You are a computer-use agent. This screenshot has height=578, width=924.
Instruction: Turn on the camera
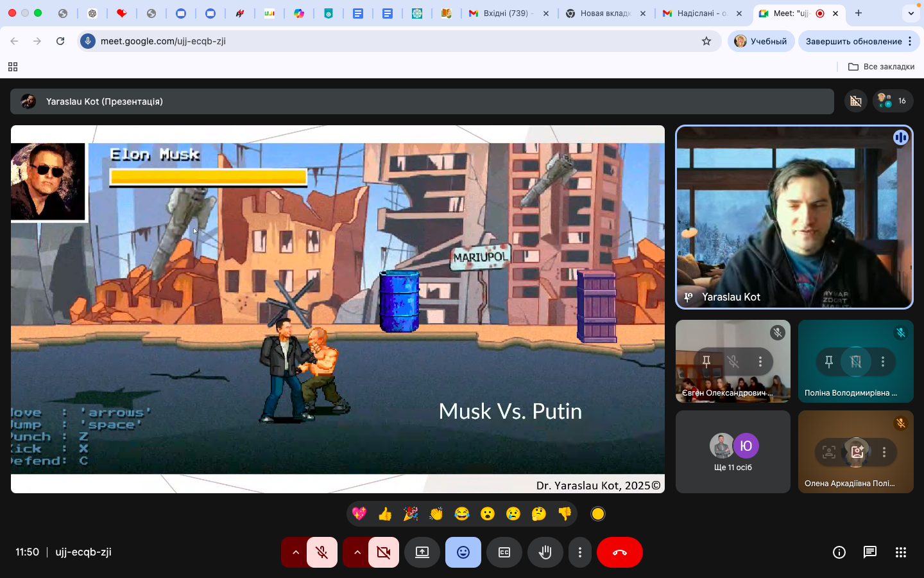pyautogui.click(x=384, y=552)
